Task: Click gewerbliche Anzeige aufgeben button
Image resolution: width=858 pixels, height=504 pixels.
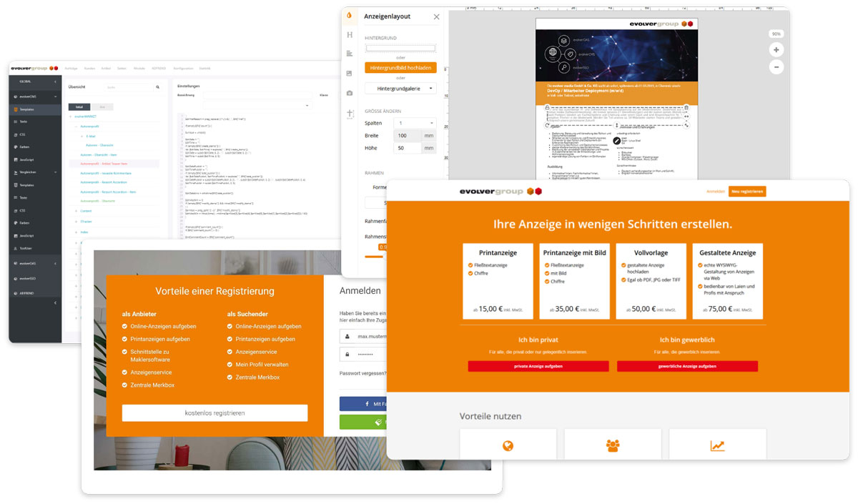Action: [687, 366]
